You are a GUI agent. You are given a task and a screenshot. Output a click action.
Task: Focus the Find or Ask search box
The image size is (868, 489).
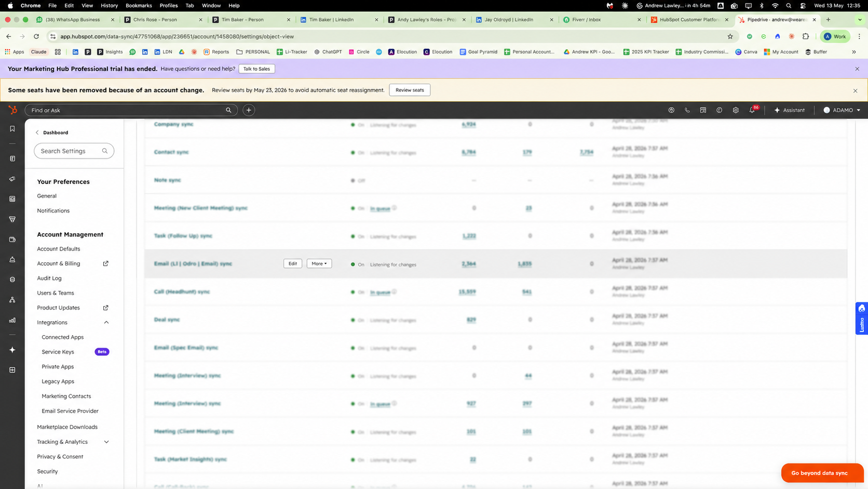pos(131,110)
